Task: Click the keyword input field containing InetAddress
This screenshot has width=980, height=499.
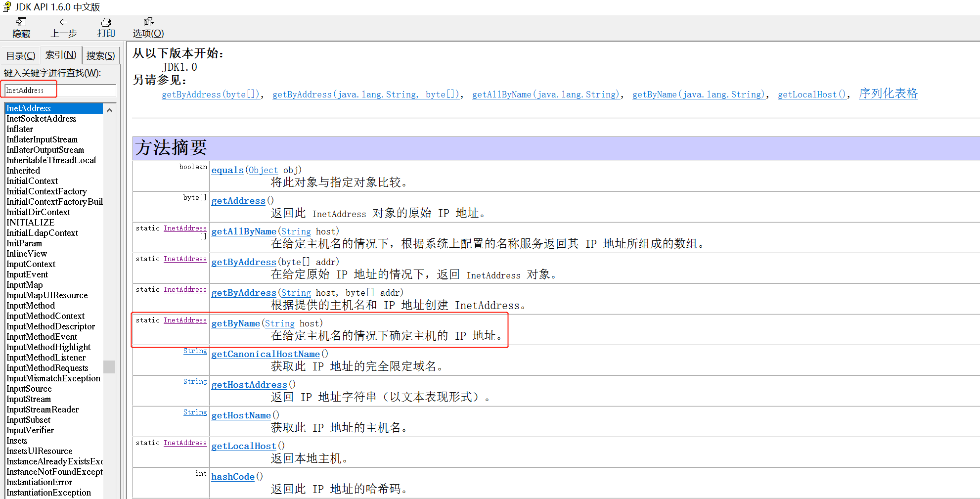Action: pyautogui.click(x=60, y=90)
